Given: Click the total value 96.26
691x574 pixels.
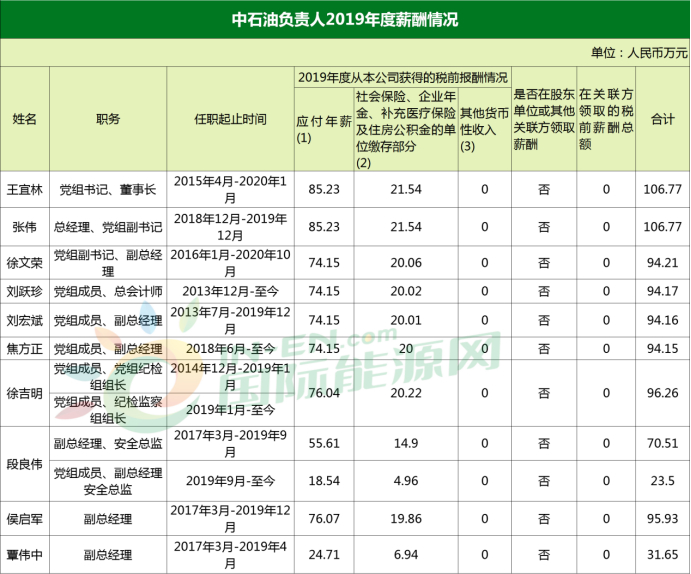Looking at the screenshot, I should point(663,393).
